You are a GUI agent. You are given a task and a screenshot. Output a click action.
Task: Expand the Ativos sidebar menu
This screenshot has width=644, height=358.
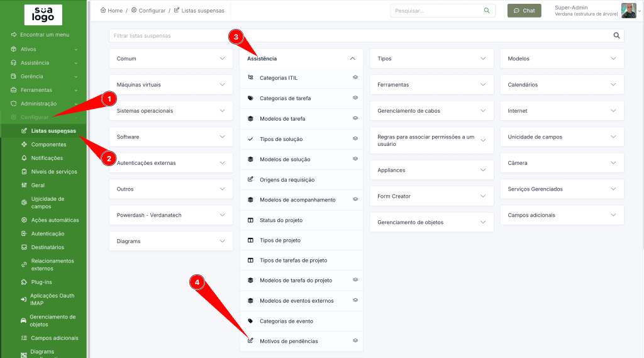tap(43, 49)
